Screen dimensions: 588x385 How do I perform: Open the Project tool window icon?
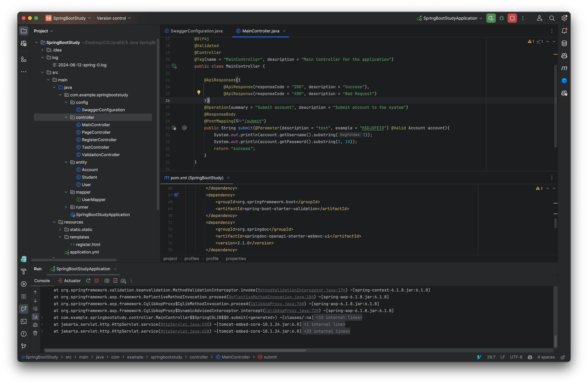click(x=24, y=31)
